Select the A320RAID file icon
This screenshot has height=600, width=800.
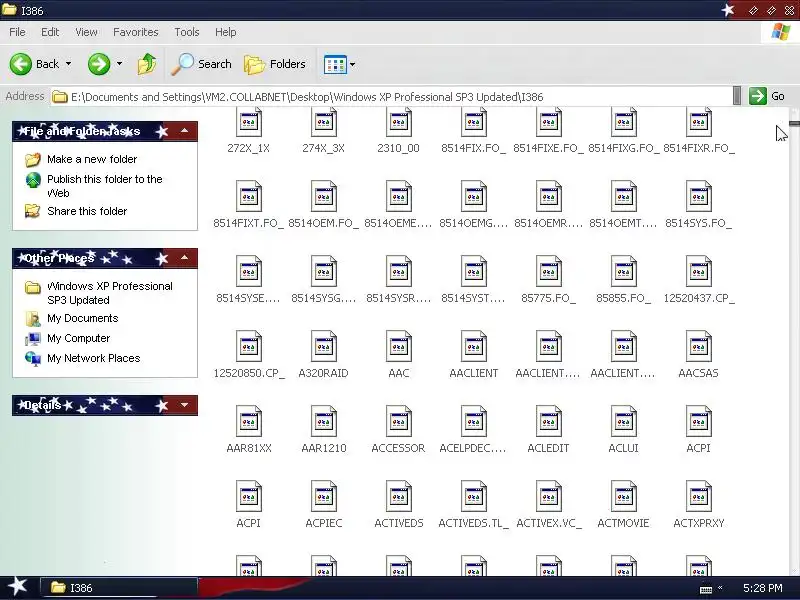pyautogui.click(x=323, y=346)
